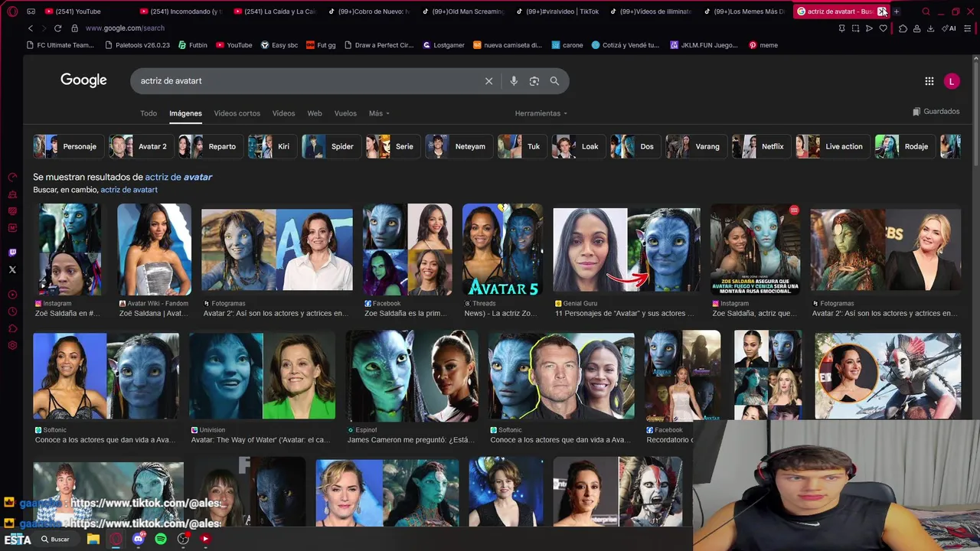
Task: Click the www.google.com address bar
Action: click(x=125, y=28)
